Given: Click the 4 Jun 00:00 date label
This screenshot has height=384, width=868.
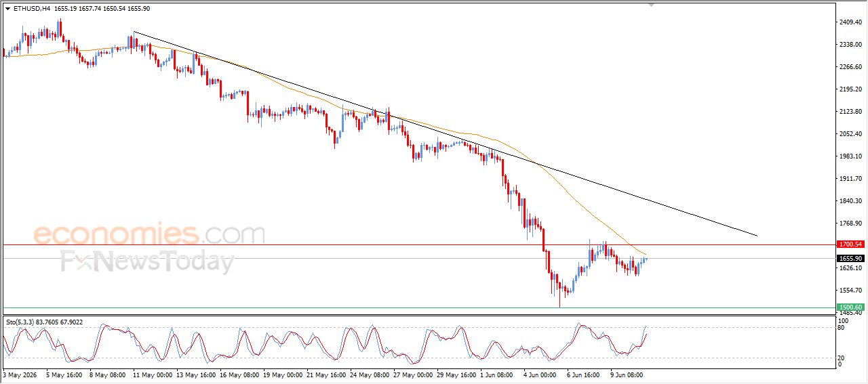Looking at the screenshot, I should point(540,374).
